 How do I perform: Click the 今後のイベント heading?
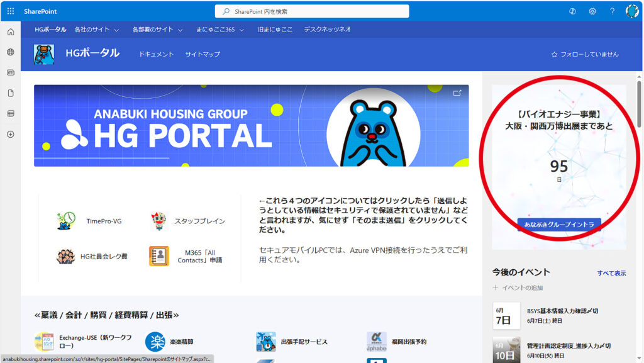(x=521, y=272)
